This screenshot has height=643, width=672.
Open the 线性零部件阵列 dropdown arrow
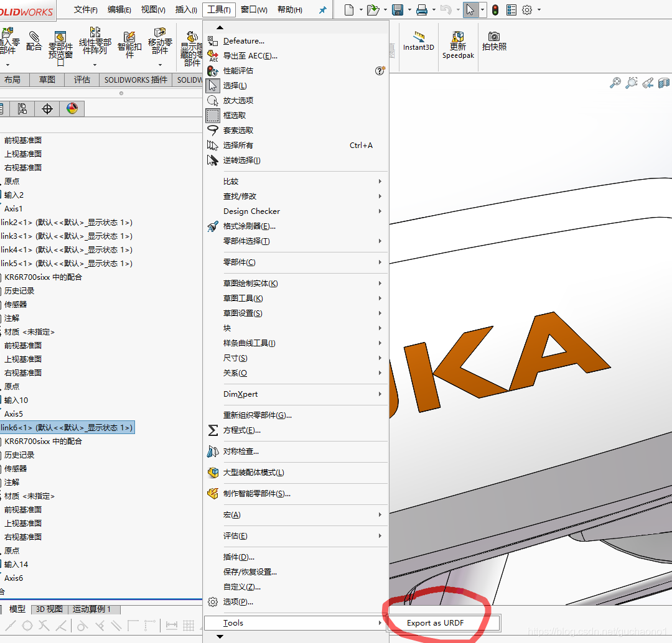[x=95, y=65]
